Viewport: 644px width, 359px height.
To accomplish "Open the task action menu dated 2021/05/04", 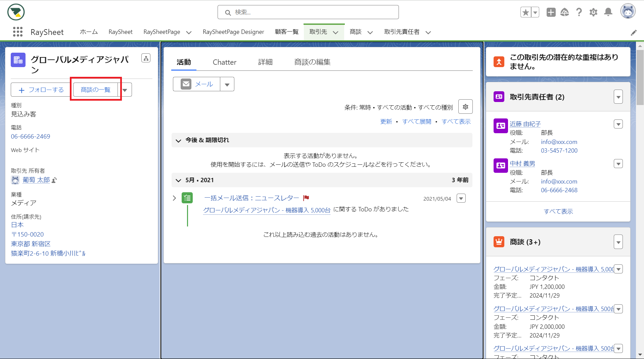I will pos(461,198).
